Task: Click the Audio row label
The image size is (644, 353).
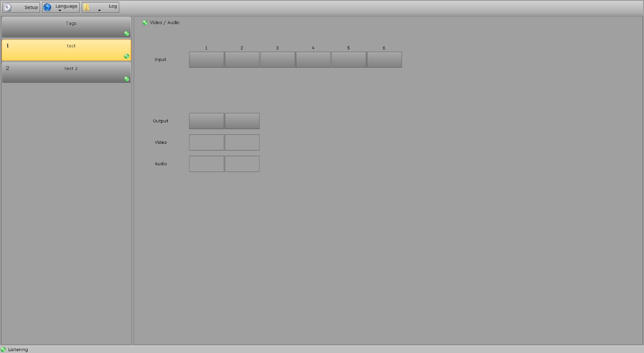Action: 160,164
